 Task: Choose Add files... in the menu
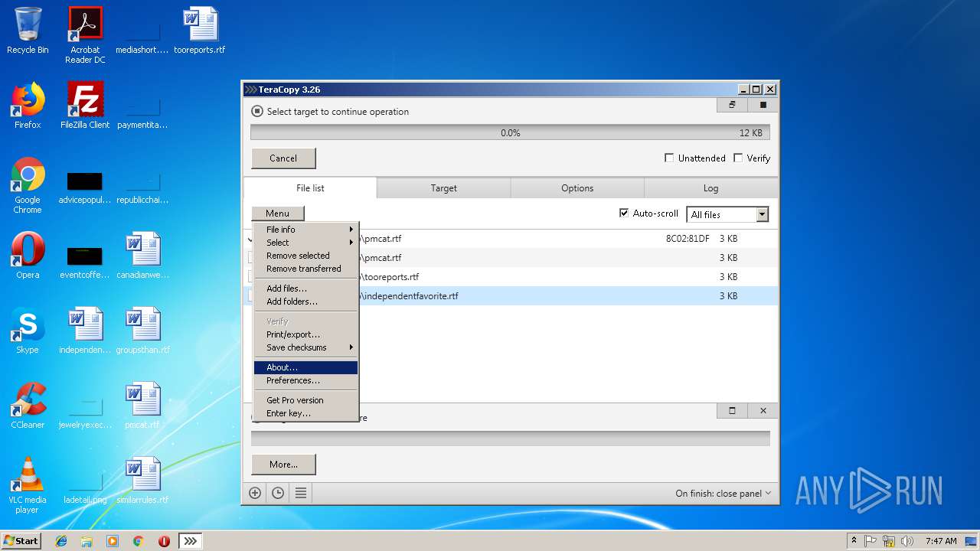[305, 289]
